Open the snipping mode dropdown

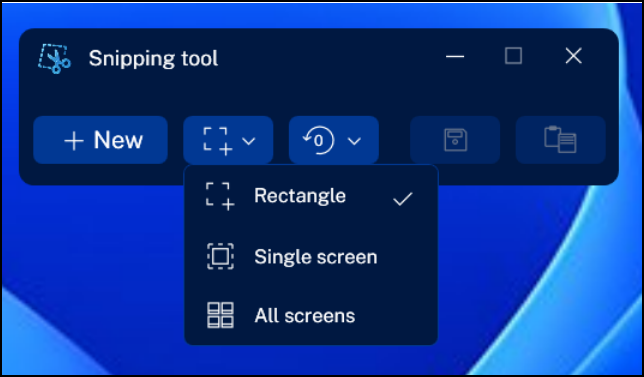click(228, 140)
